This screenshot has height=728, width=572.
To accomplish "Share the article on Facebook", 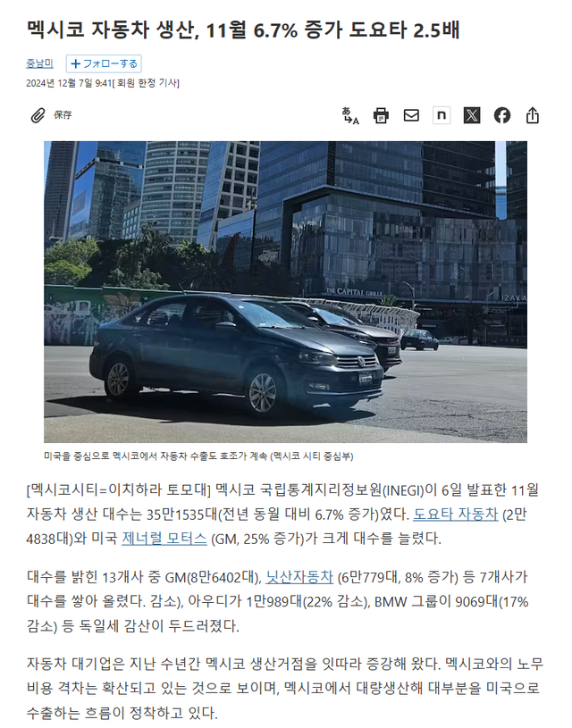I will pyautogui.click(x=501, y=115).
